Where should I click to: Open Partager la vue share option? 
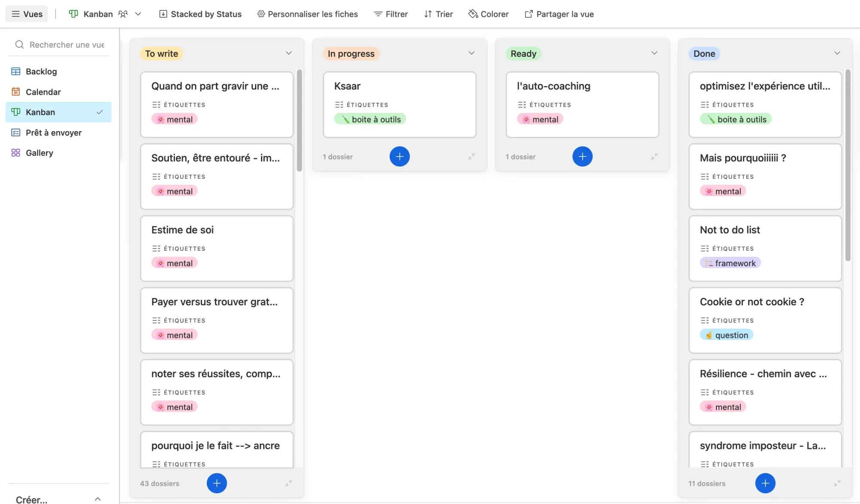pyautogui.click(x=559, y=14)
